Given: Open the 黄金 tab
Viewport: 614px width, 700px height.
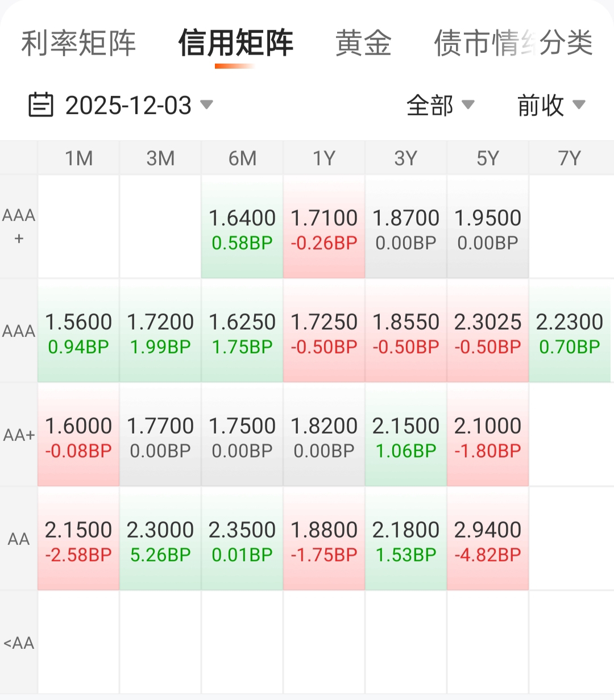Looking at the screenshot, I should pos(363,43).
